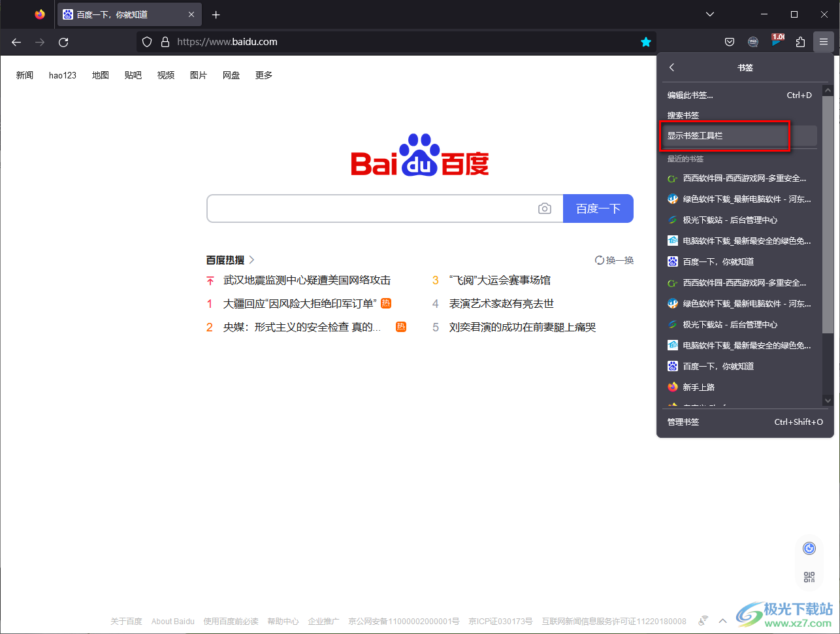The width and height of the screenshot is (840, 634).
Task: Save page to Pocket icon
Action: (x=730, y=42)
